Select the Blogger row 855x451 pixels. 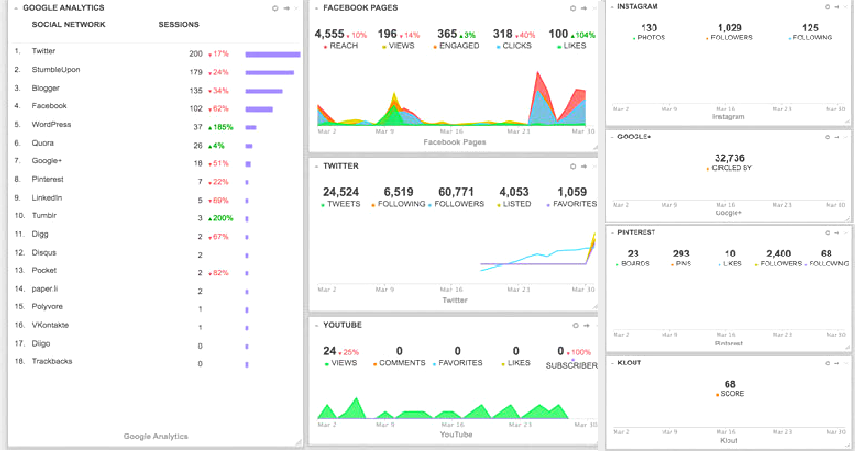click(x=157, y=89)
